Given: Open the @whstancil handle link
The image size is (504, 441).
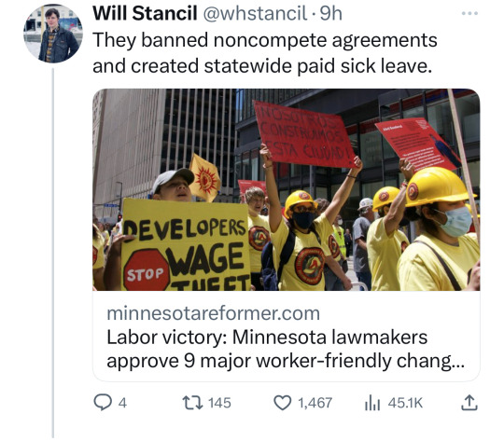Looking at the screenshot, I should pyautogui.click(x=255, y=14).
